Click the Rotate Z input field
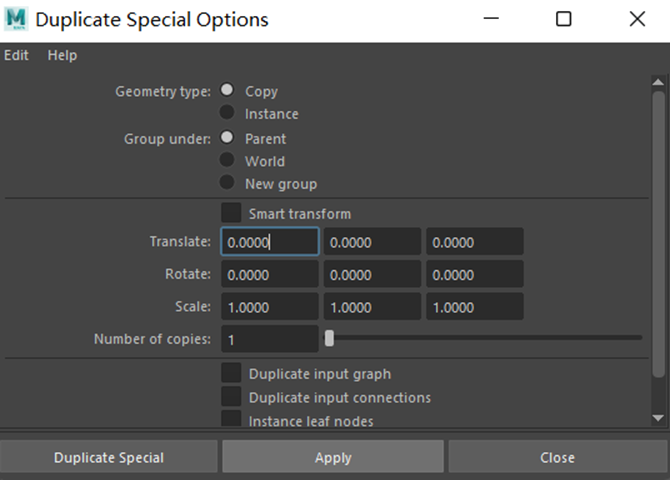670x480 pixels. pos(475,274)
